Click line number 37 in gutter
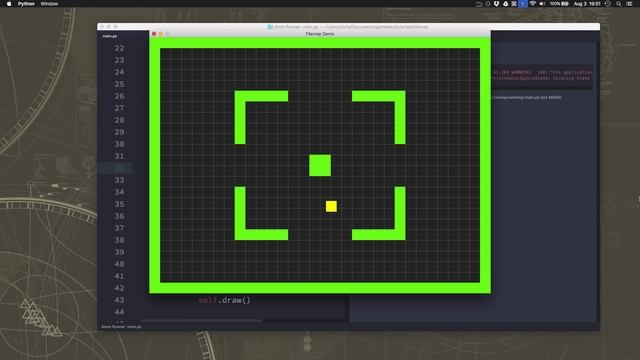Screen dimensions: 640x360 [119, 228]
